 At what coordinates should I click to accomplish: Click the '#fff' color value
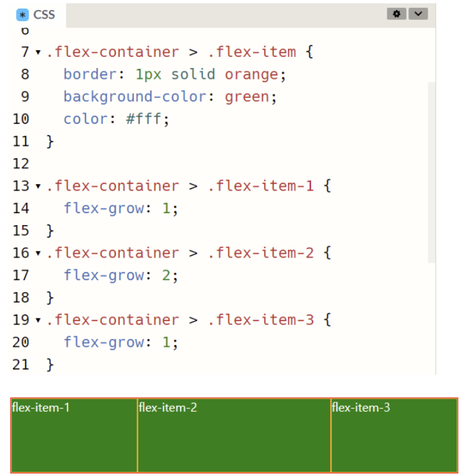(144, 119)
